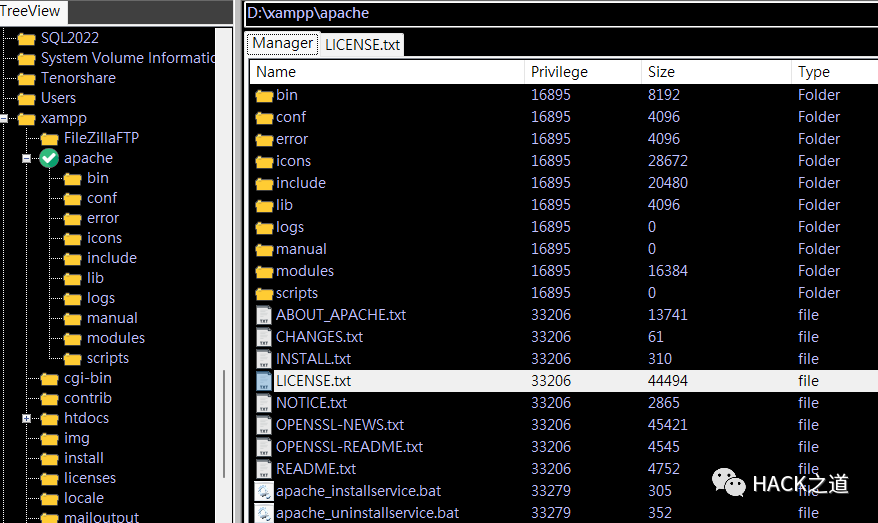
Task: Click the modules folder icon in file list
Action: point(264,272)
